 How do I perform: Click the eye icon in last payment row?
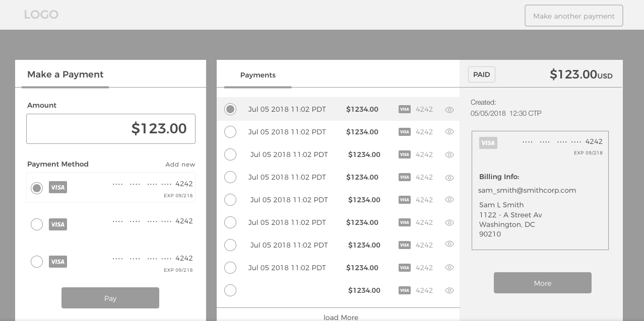[449, 290]
